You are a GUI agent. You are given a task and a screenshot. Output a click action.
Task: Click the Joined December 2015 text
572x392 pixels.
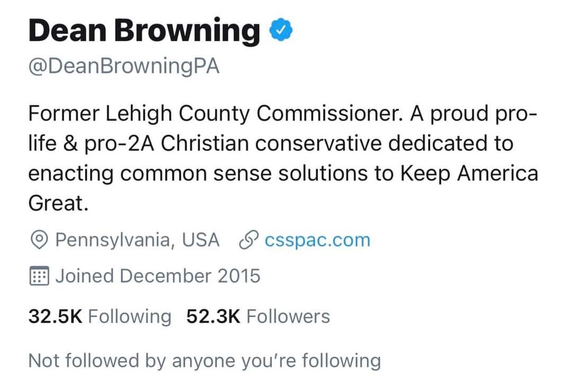[x=157, y=276]
